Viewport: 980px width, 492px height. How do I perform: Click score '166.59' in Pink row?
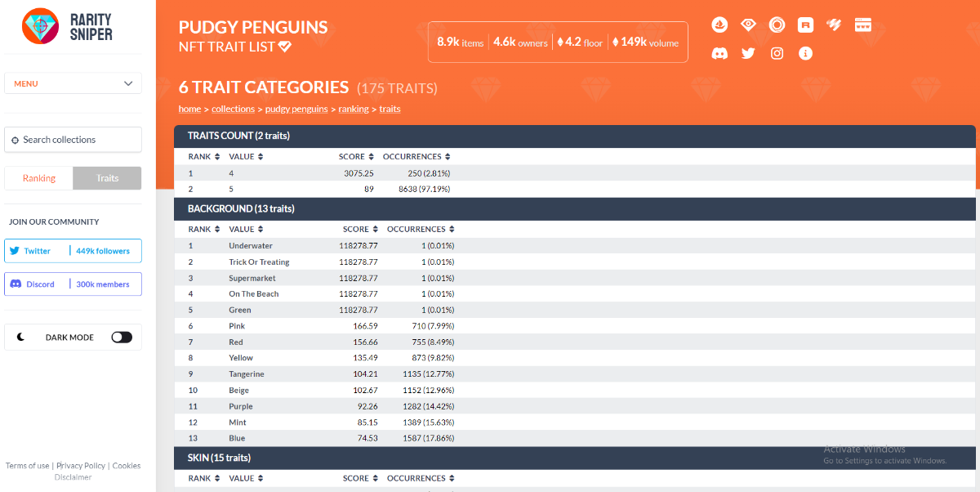[x=364, y=326]
